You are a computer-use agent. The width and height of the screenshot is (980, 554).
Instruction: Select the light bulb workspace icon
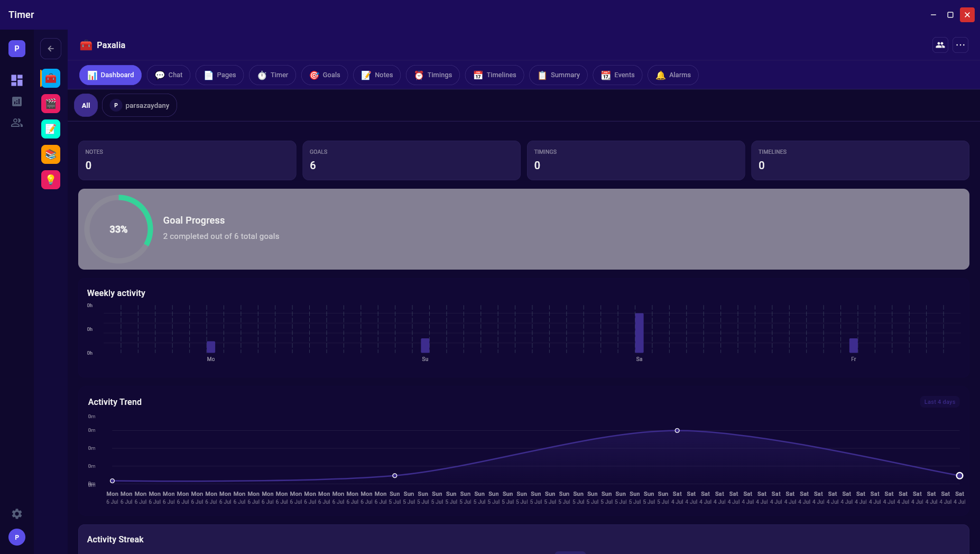(x=51, y=180)
